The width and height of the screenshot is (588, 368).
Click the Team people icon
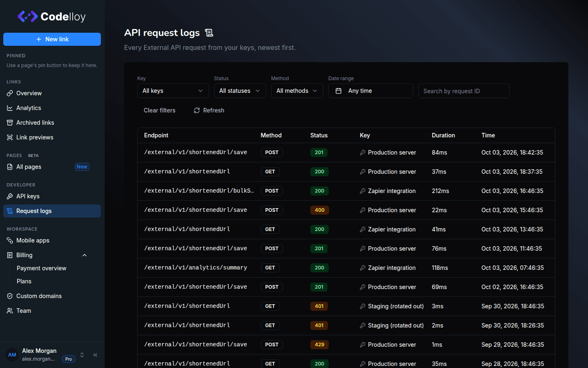click(10, 311)
